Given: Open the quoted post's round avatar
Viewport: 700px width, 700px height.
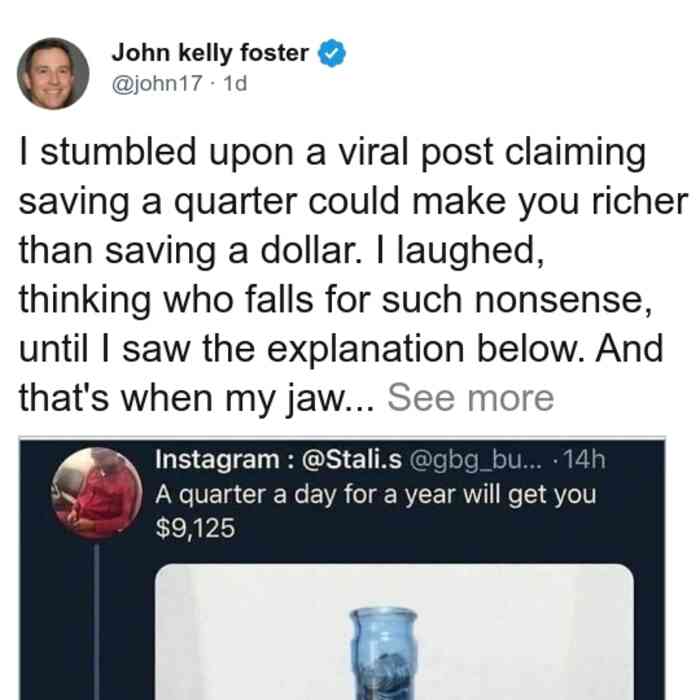Looking at the screenshot, I should [x=97, y=493].
